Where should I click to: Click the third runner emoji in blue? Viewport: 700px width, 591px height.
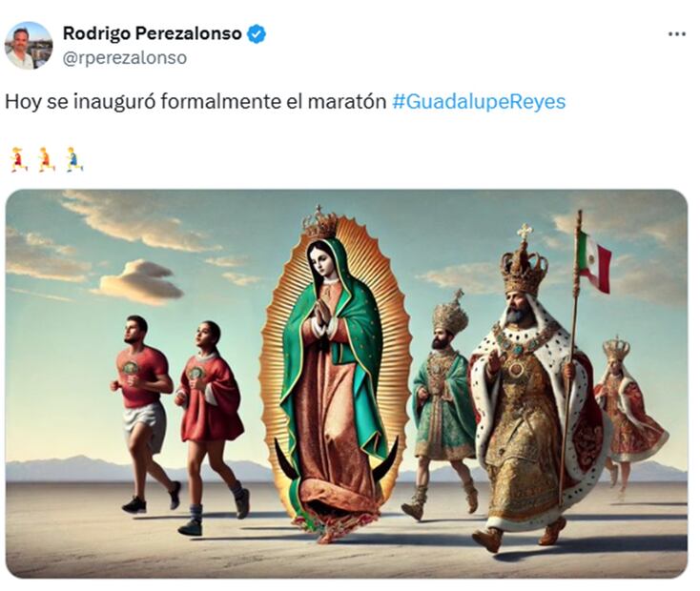74,159
